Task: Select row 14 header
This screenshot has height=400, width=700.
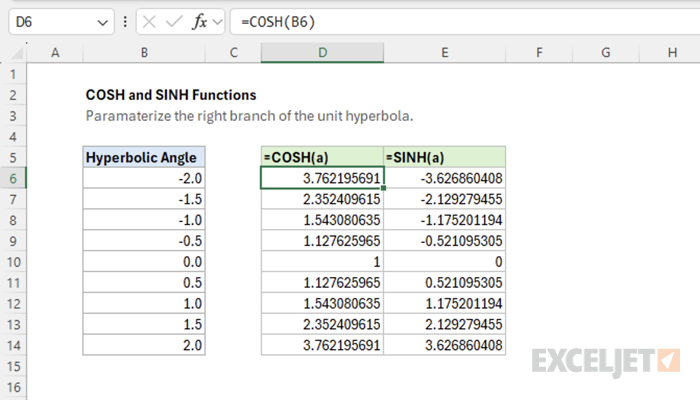Action: [13, 346]
